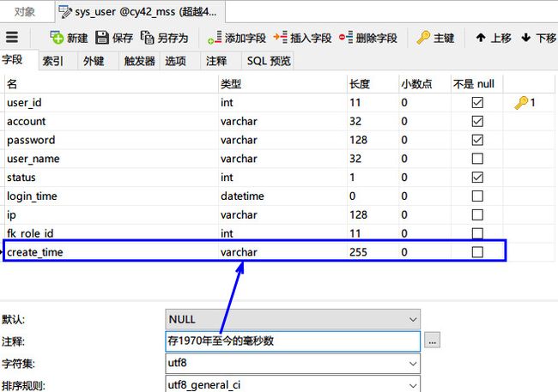Viewport: 558px width, 392px height.
Task: Uncheck not-null for user_id
Action: point(477,102)
